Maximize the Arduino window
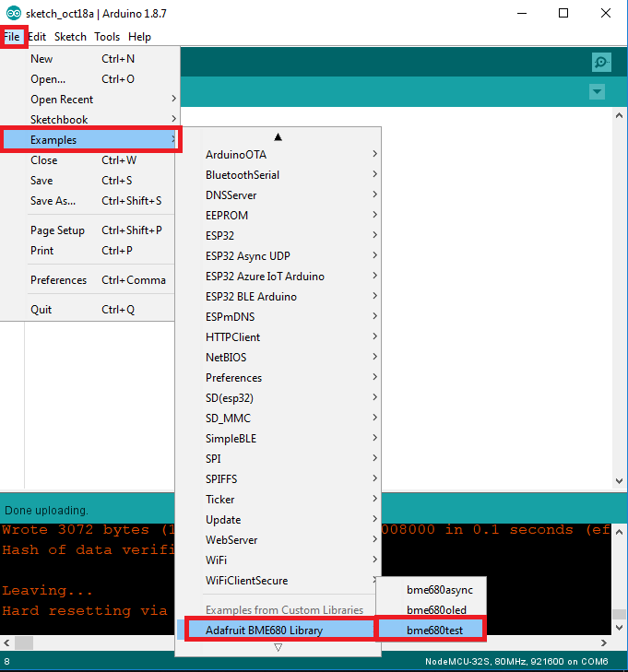Viewport: 628px width, 672px height. 563,13
